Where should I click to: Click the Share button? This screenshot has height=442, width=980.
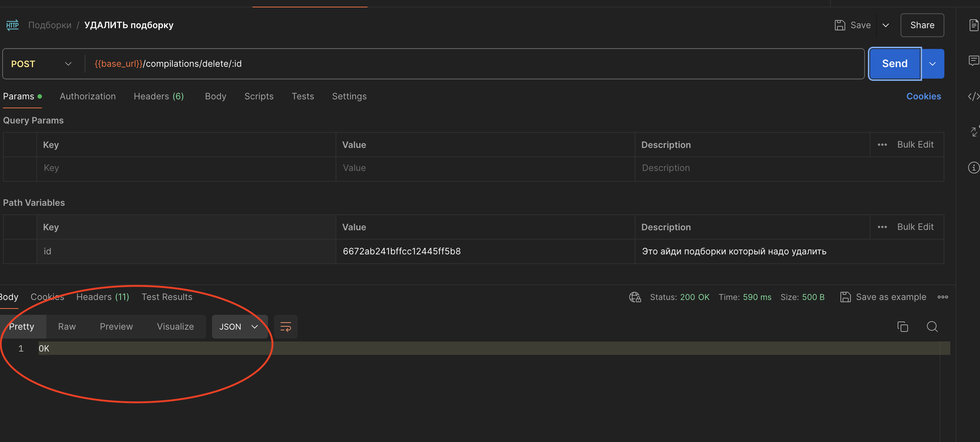point(922,25)
